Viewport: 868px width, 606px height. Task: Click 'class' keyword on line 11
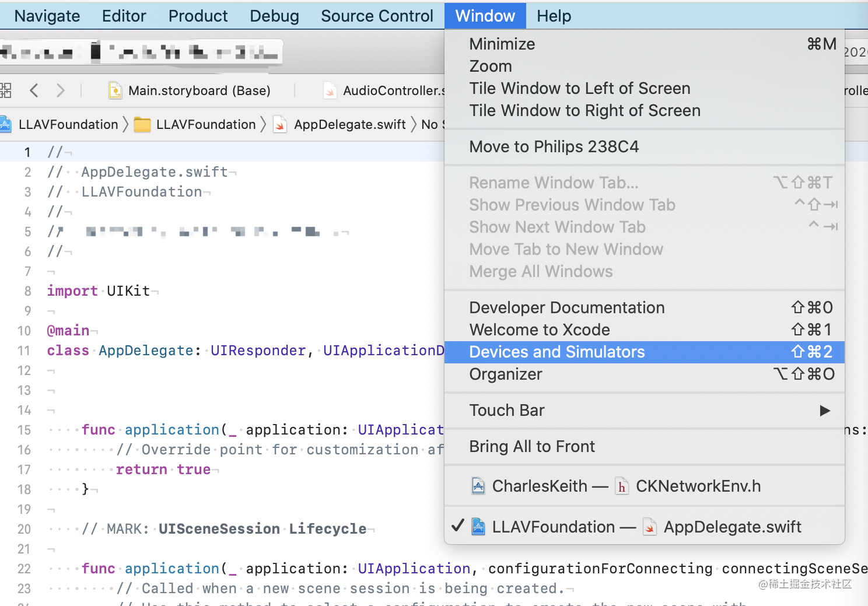click(x=68, y=351)
